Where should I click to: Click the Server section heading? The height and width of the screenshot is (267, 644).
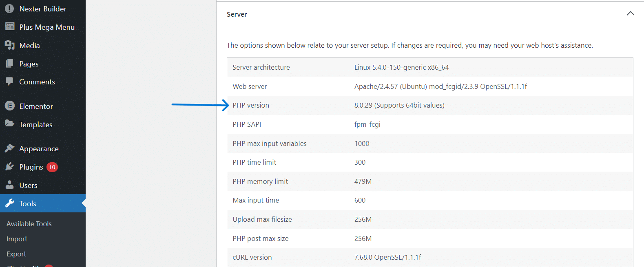pyautogui.click(x=237, y=14)
